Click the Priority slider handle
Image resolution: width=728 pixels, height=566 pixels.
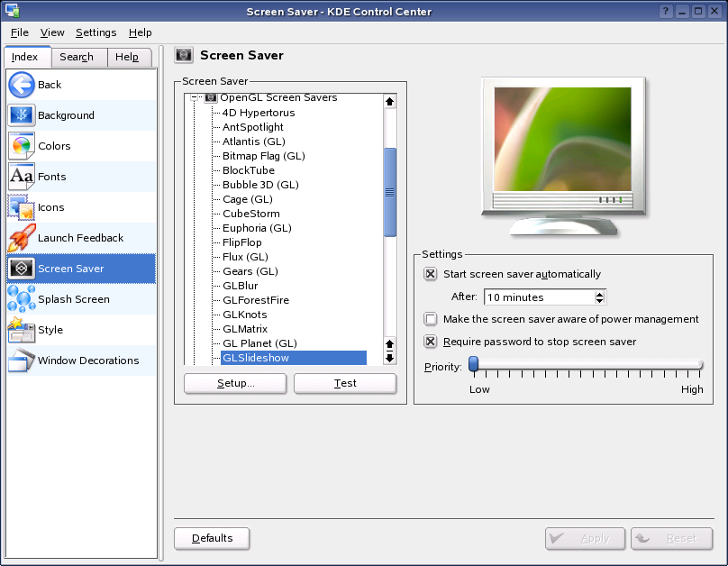[474, 364]
